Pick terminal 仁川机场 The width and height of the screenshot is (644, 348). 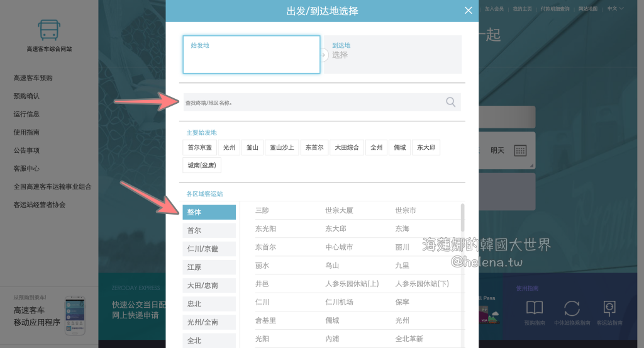coord(339,302)
